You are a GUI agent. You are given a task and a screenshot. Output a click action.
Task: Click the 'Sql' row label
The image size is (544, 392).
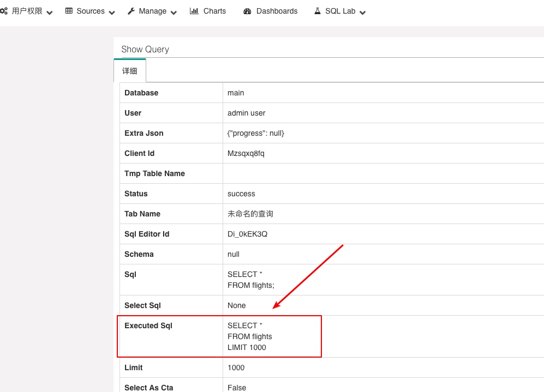(x=130, y=274)
